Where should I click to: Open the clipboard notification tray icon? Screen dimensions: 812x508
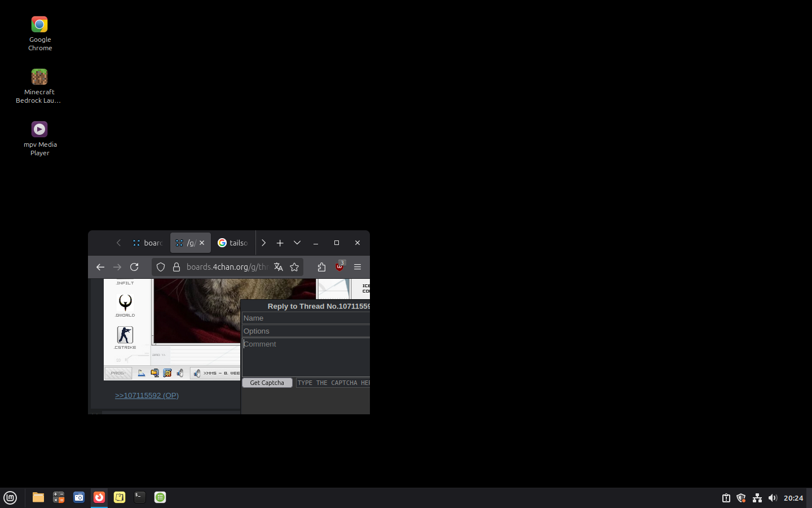pos(726,498)
